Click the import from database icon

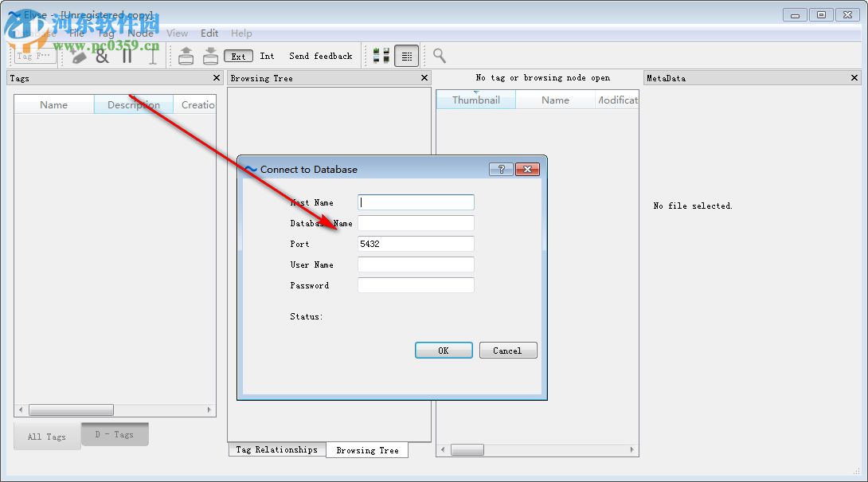(x=210, y=56)
